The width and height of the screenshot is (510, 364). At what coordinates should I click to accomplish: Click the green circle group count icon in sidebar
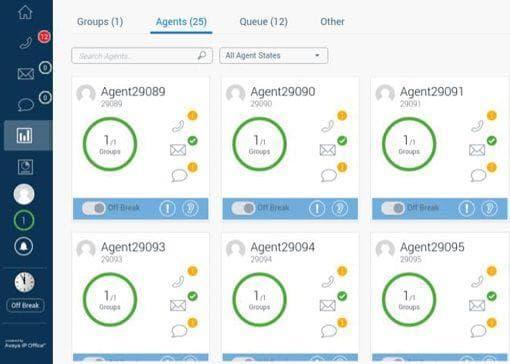click(x=24, y=220)
